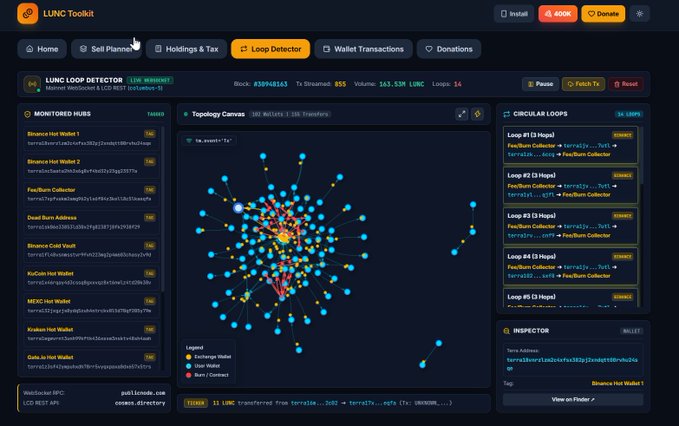The height and width of the screenshot is (426, 679).
Task: Click the block number #30948163
Action: [x=270, y=84]
